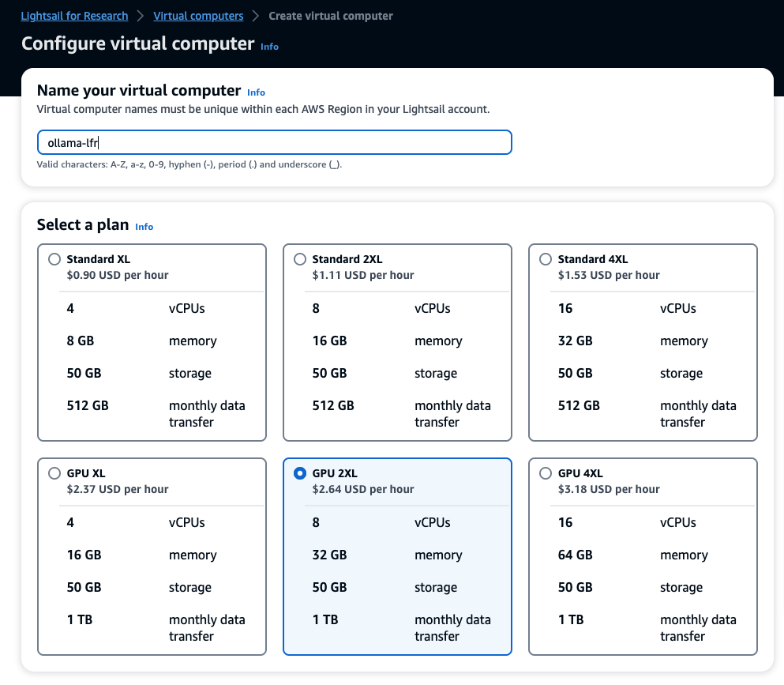Click the $1.53 USD per hour price text
The width and height of the screenshot is (784, 685).
click(x=609, y=275)
